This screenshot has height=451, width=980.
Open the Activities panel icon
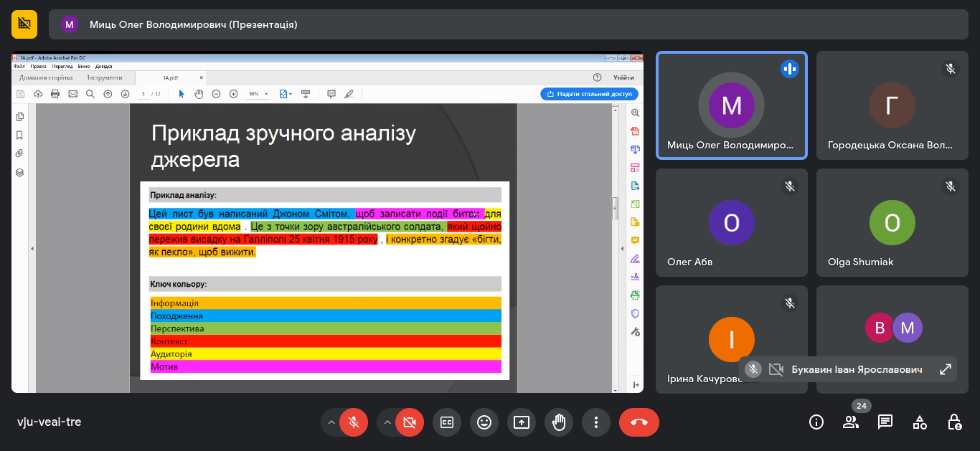coord(920,422)
